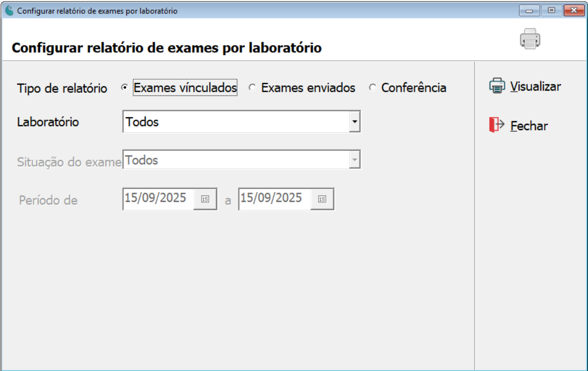588x371 pixels.
Task: Close the window with the red X
Action: 574,11
